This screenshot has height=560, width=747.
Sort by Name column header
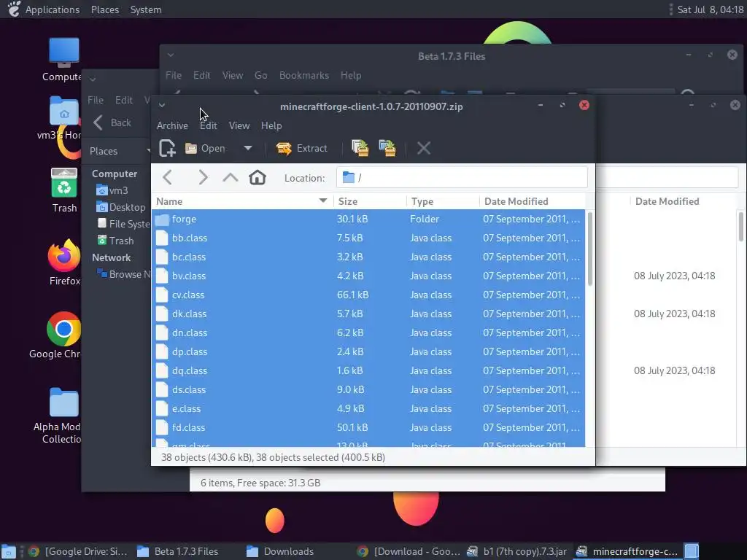242,201
